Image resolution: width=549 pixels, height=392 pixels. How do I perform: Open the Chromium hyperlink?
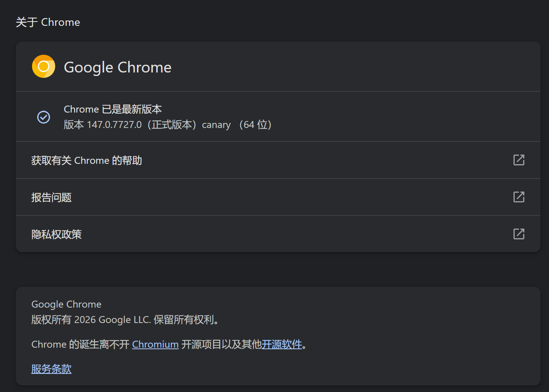(155, 344)
